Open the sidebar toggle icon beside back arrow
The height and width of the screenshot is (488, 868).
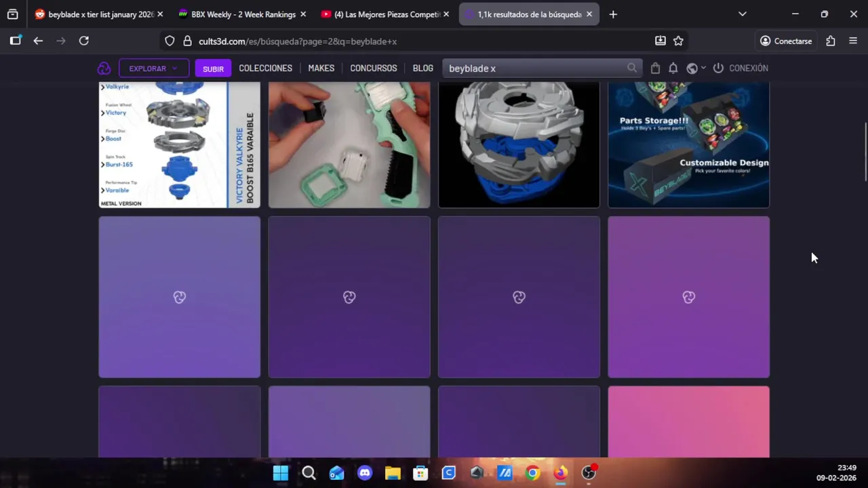pyautogui.click(x=15, y=41)
